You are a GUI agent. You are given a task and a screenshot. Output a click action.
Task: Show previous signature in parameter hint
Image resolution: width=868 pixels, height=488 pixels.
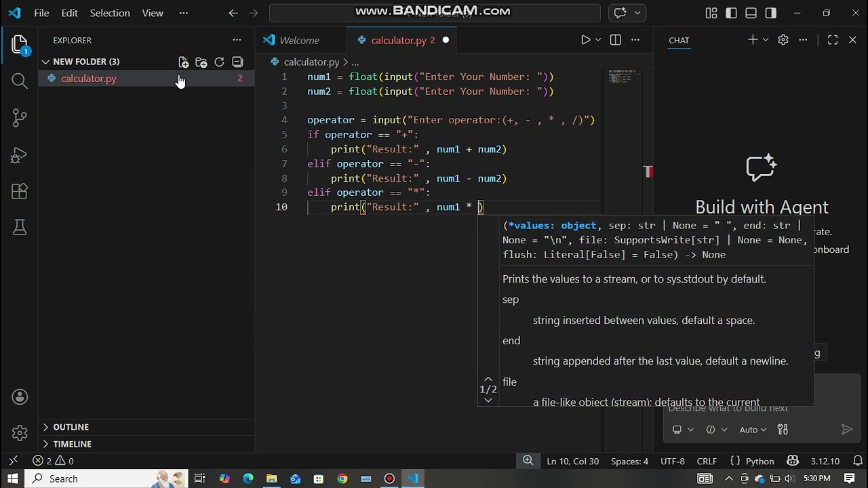click(488, 379)
